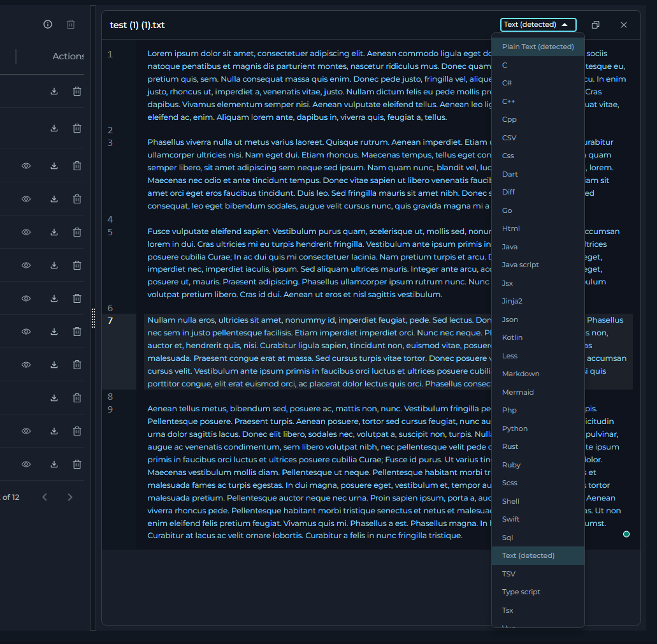The height and width of the screenshot is (644, 657).
Task: Delete the third row file
Action: [x=77, y=166]
